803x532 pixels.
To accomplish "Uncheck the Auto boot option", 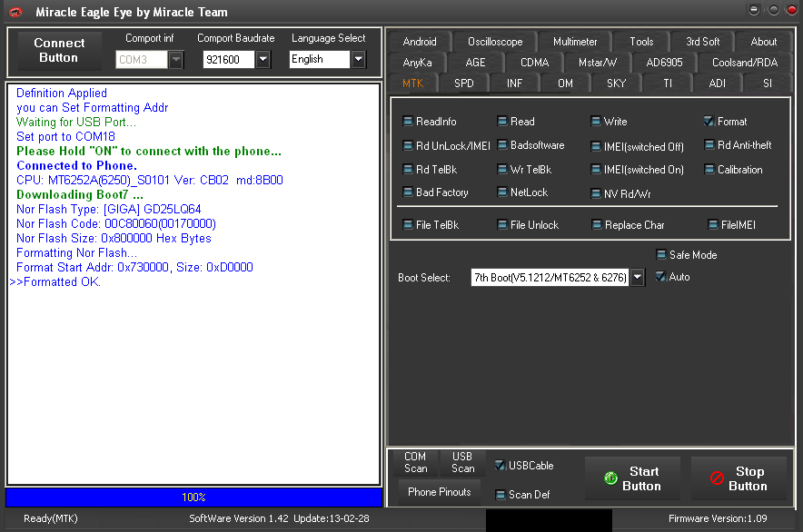I will (661, 277).
